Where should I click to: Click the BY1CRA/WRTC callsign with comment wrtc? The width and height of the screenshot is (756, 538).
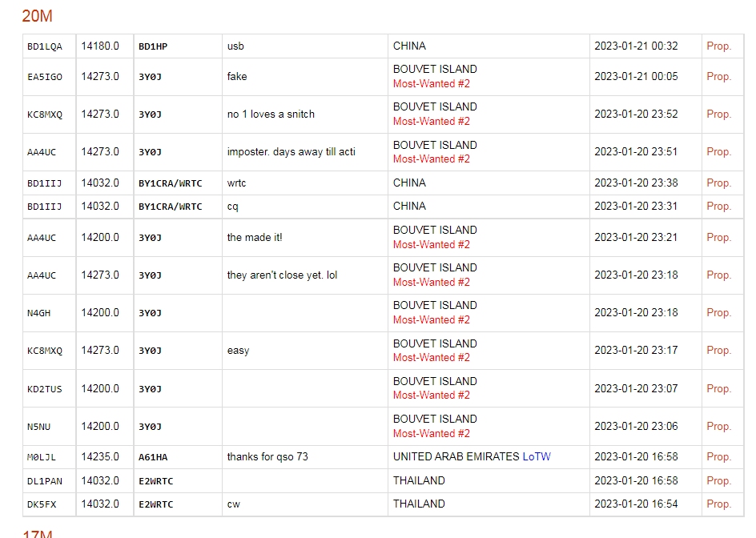(x=170, y=183)
